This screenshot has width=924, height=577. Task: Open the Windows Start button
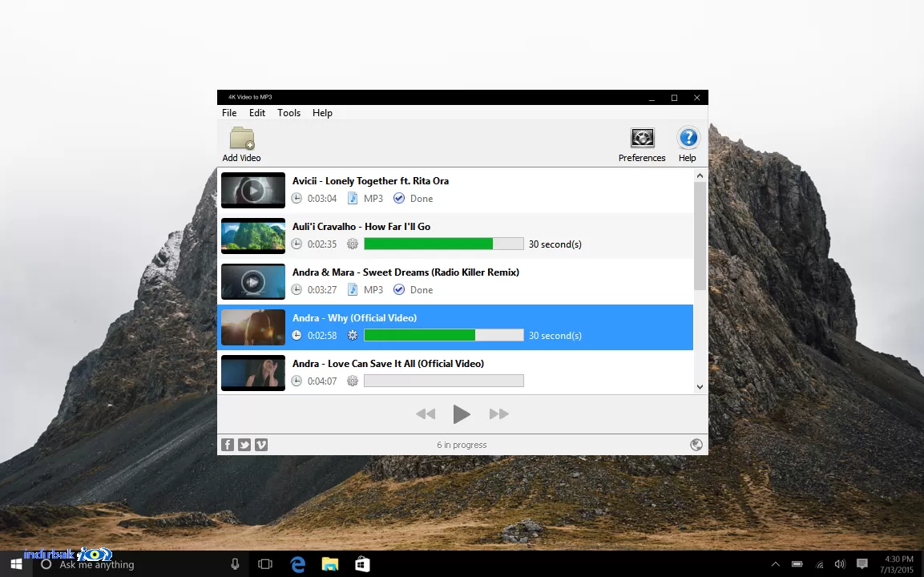pos(17,564)
